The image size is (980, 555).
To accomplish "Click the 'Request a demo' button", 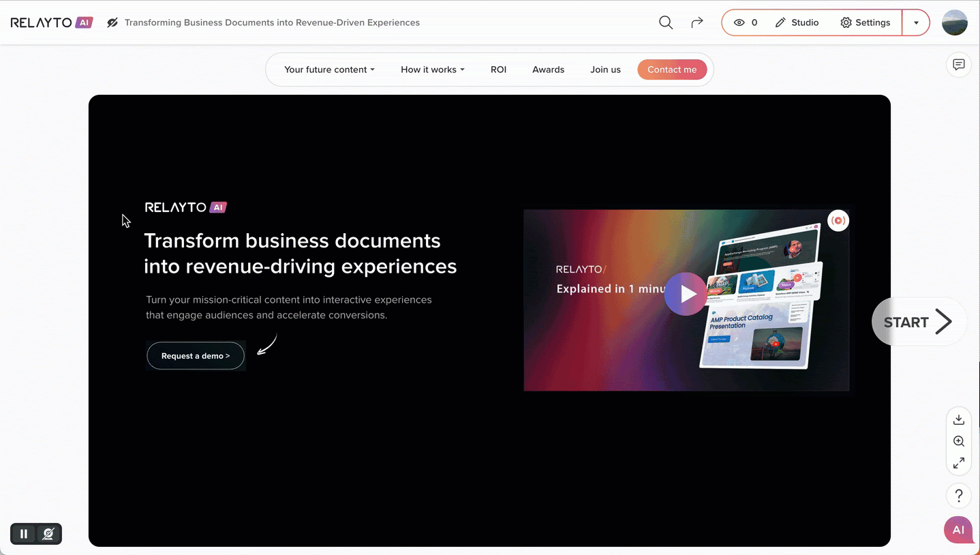I will [196, 356].
